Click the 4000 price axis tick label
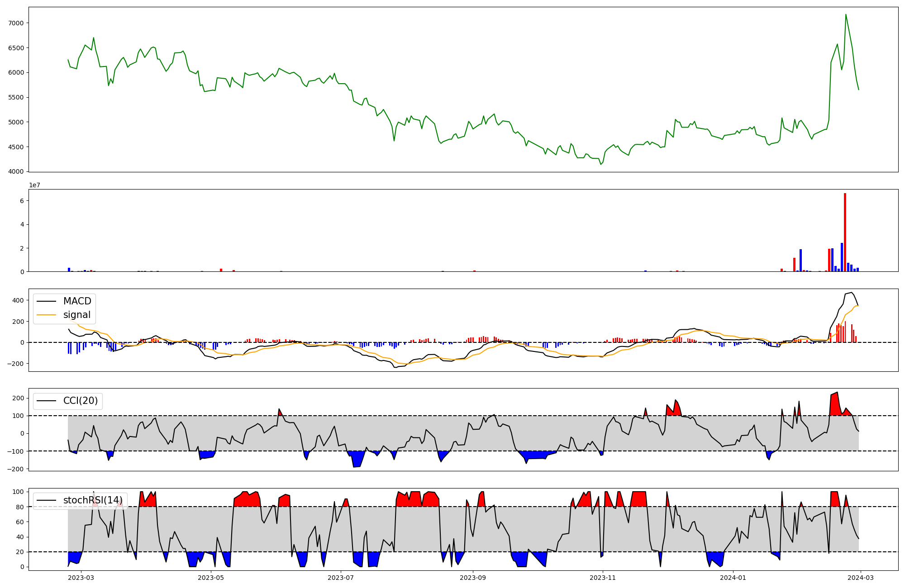The height and width of the screenshot is (588, 905). pyautogui.click(x=17, y=172)
